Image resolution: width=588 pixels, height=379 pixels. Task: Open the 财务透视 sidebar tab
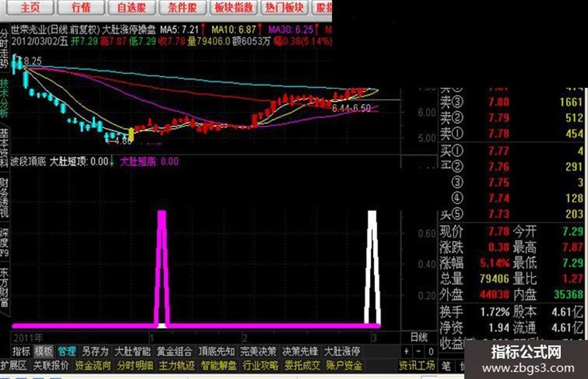4,198
